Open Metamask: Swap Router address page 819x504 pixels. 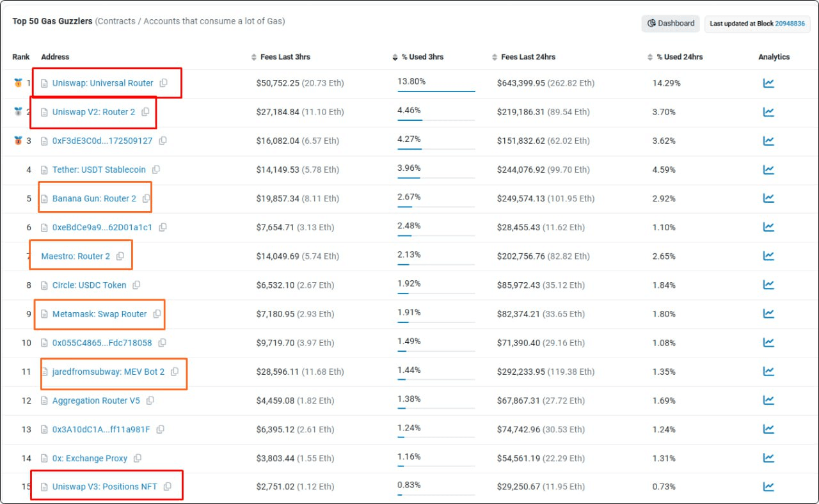coord(100,314)
